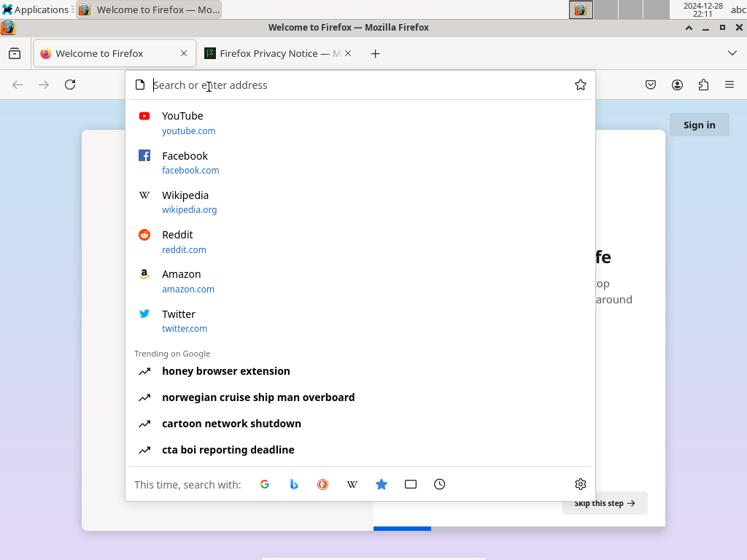Open the Extensions puzzle icon
Screen dimensions: 747x560
click(x=704, y=85)
